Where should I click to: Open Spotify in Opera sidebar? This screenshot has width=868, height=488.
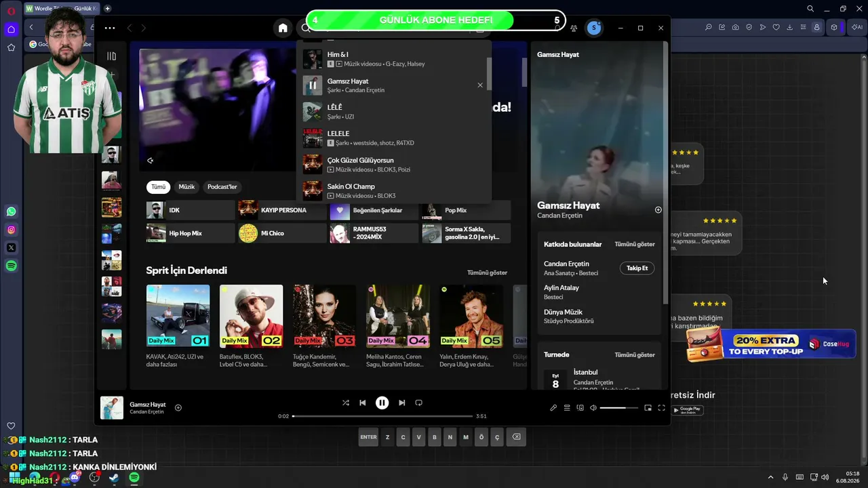click(x=11, y=266)
